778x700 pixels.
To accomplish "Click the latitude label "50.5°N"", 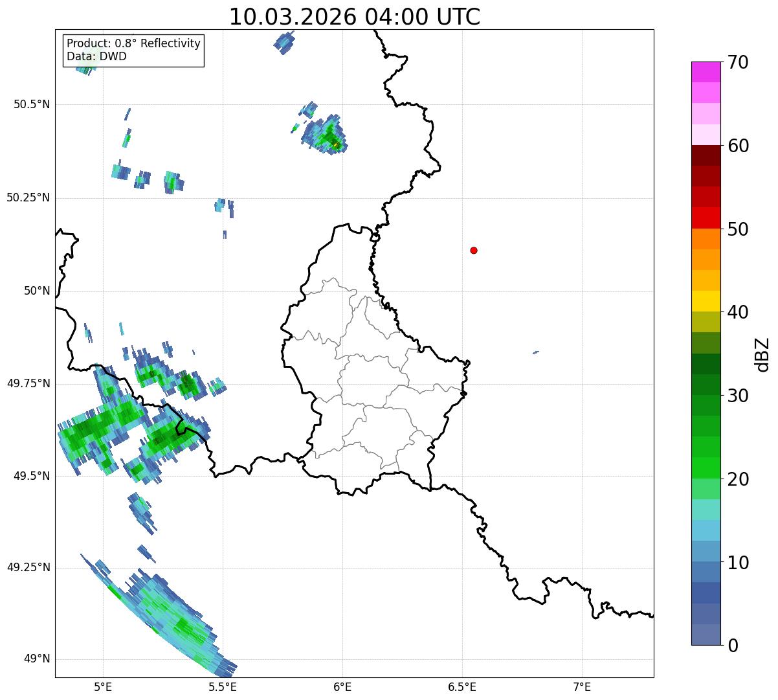I will point(32,104).
